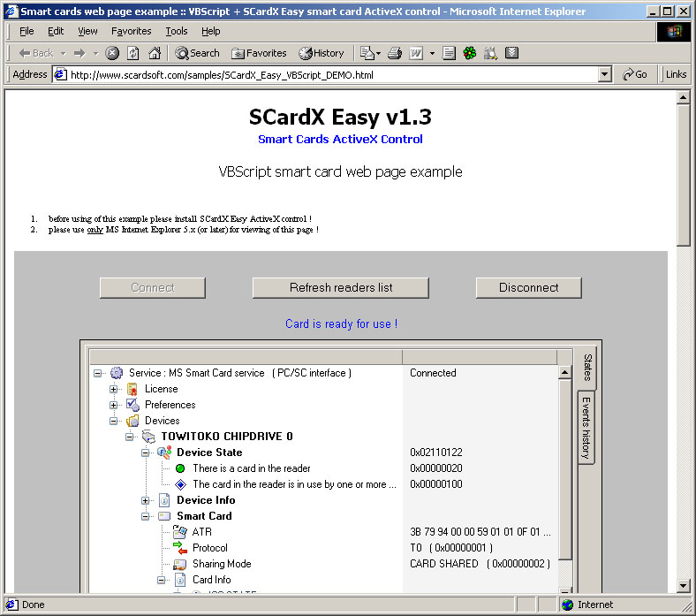Collapse the Smart Card node
Image resolution: width=696 pixels, height=616 pixels.
pyautogui.click(x=145, y=516)
